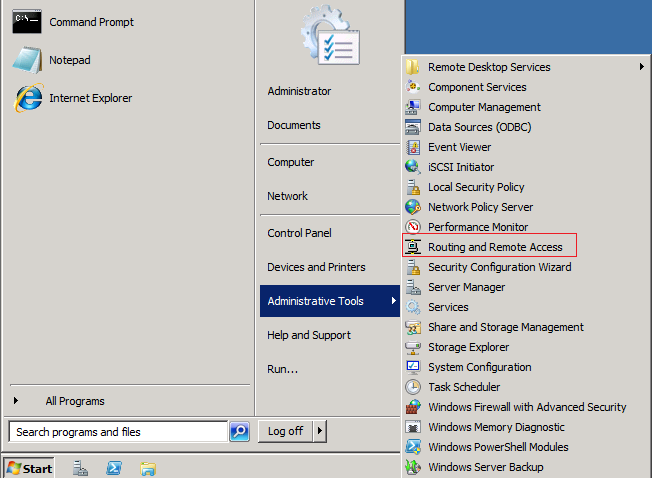Open Task Scheduler tool
The height and width of the screenshot is (478, 652).
pyautogui.click(x=463, y=387)
